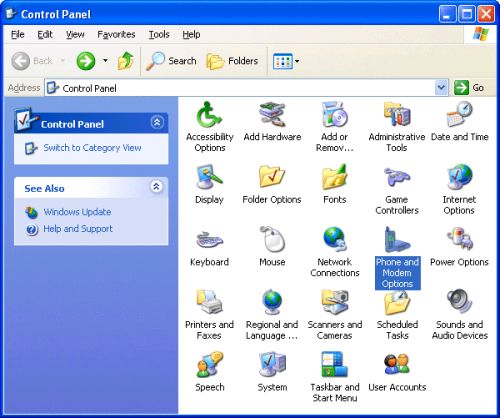500x418 pixels.
Task: Open the Internet Options icon
Action: tap(459, 177)
